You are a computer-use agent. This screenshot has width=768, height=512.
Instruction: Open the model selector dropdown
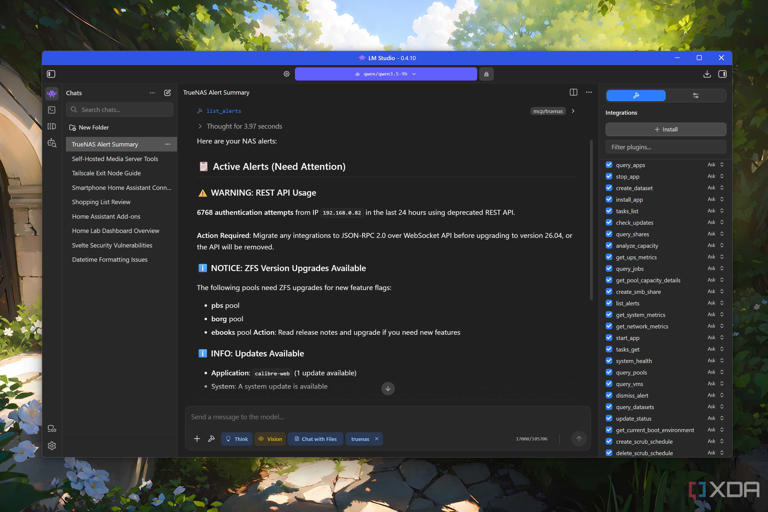(386, 74)
